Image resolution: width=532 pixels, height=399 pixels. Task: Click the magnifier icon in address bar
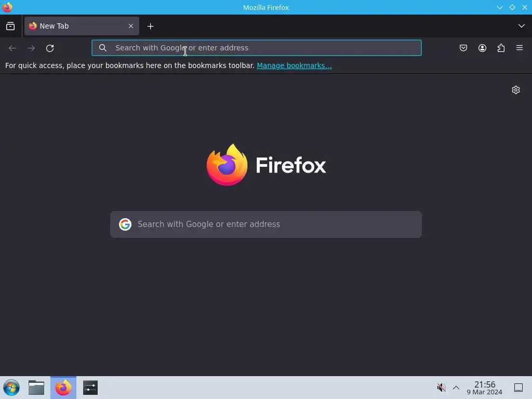pyautogui.click(x=103, y=48)
